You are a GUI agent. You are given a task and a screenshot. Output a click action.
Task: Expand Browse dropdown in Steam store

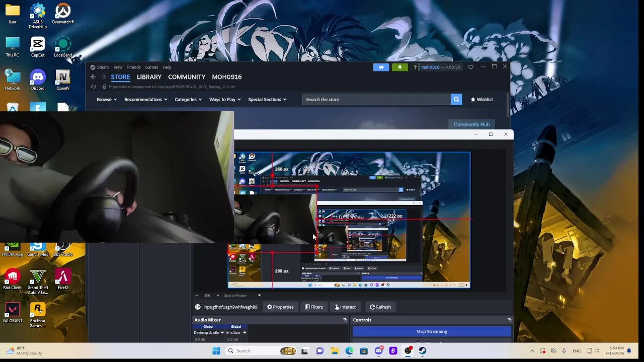tap(107, 100)
